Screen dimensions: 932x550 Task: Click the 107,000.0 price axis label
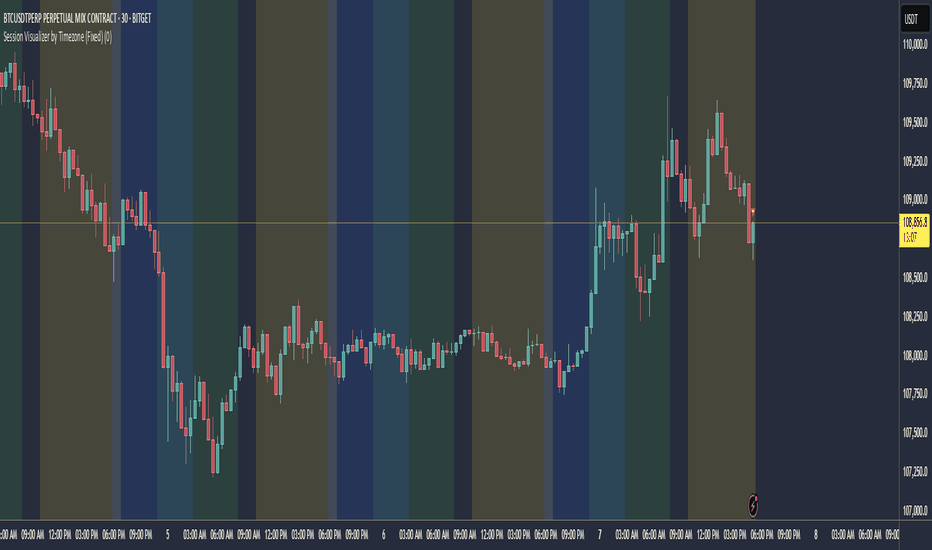tap(915, 511)
